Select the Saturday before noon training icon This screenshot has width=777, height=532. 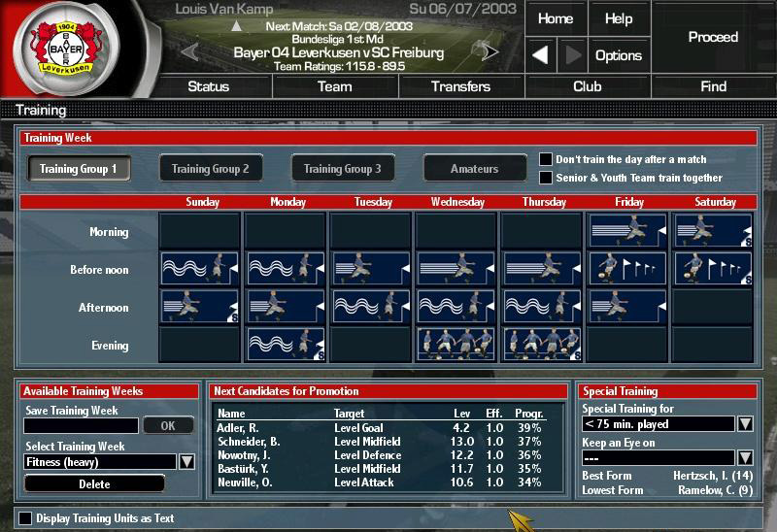click(713, 269)
